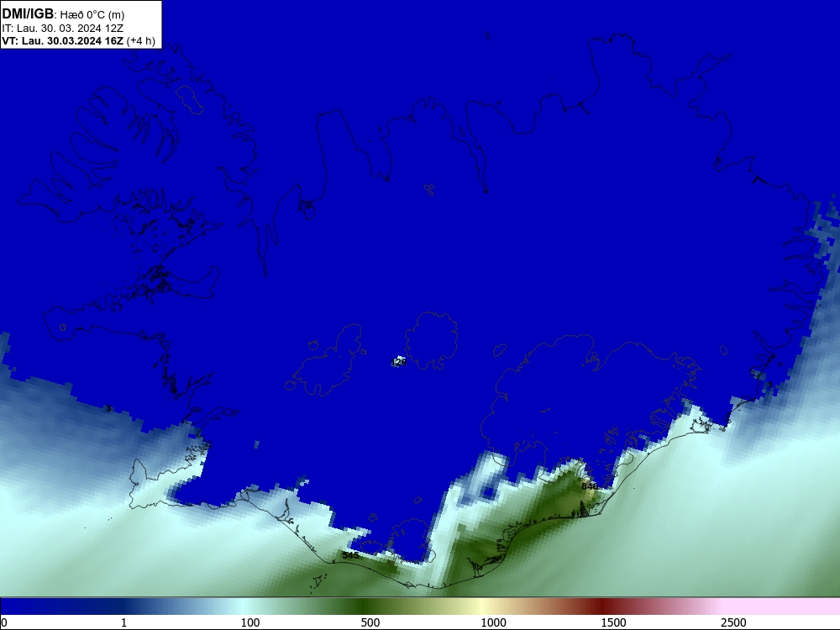This screenshot has width=840, height=630.
Task: Click the 126 value label on the map
Action: pyautogui.click(x=399, y=362)
